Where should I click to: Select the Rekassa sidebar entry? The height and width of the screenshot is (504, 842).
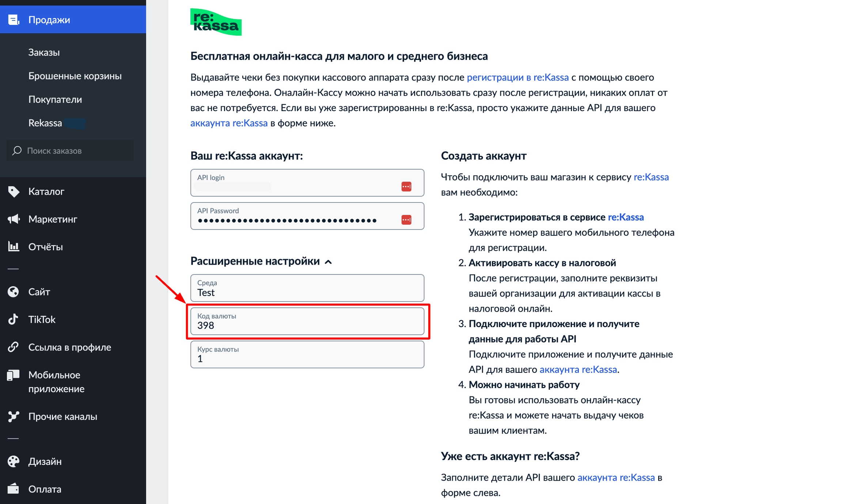click(45, 123)
